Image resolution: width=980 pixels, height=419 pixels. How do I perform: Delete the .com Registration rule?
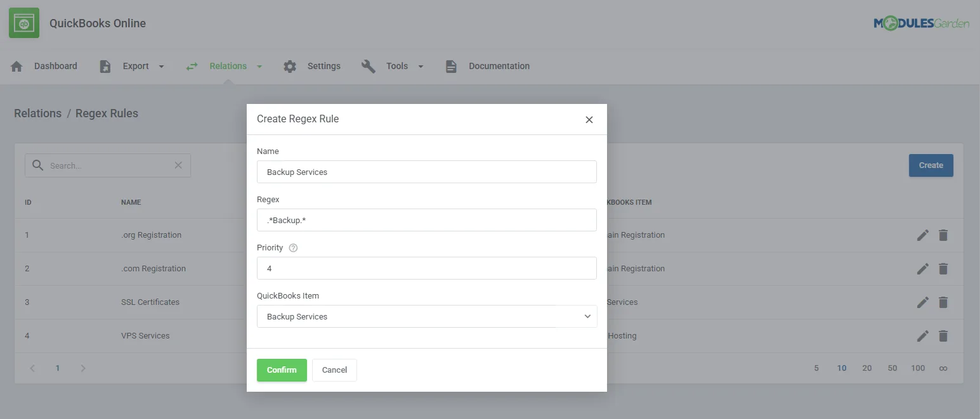point(943,269)
